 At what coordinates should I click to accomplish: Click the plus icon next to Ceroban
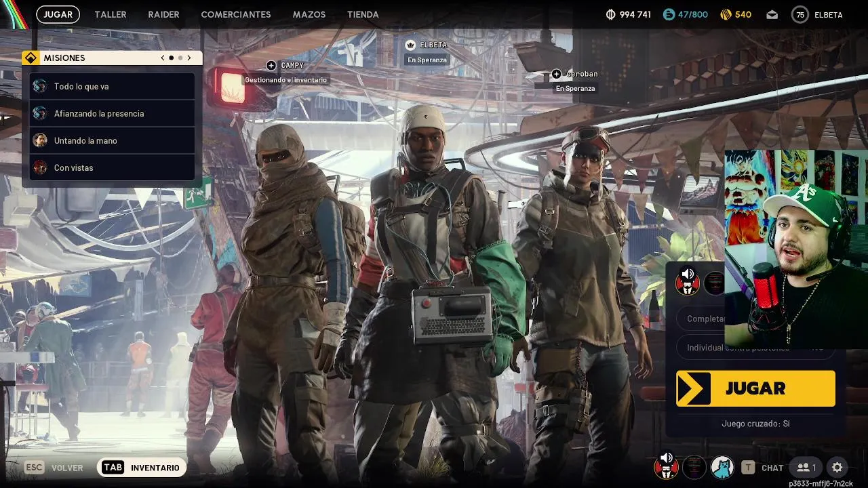tap(556, 74)
